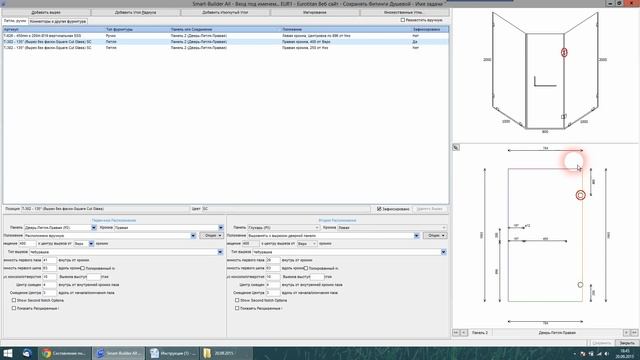Click 'Добавить Угол Радиуса' button
Viewport: 640px width, 360px height.
tap(136, 12)
